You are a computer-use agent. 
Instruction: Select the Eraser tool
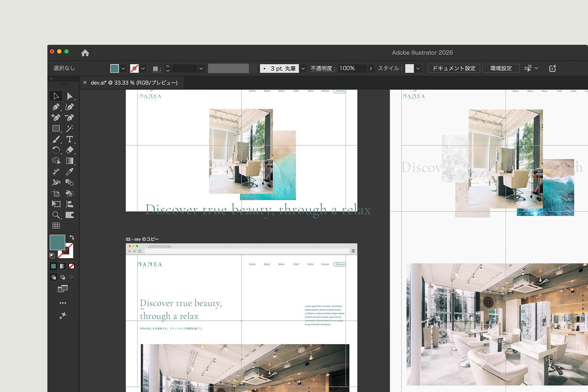(69, 150)
